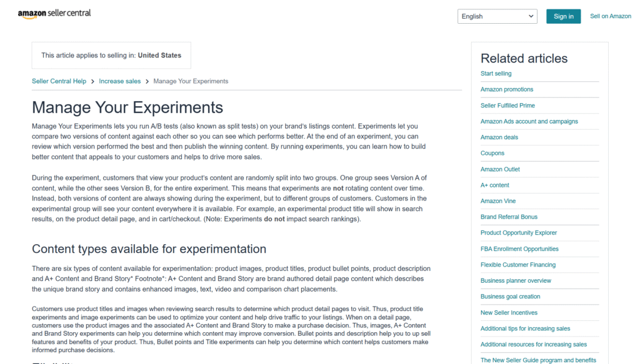The width and height of the screenshot is (640, 364).
Task: Navigate to Increase sales breadcrumb
Action: pyautogui.click(x=119, y=81)
